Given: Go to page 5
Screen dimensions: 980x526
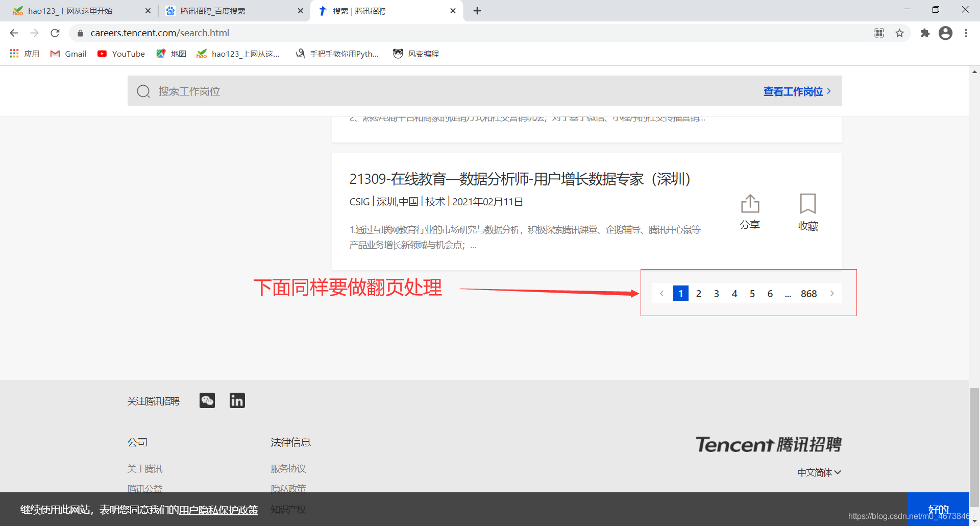Looking at the screenshot, I should click(752, 294).
